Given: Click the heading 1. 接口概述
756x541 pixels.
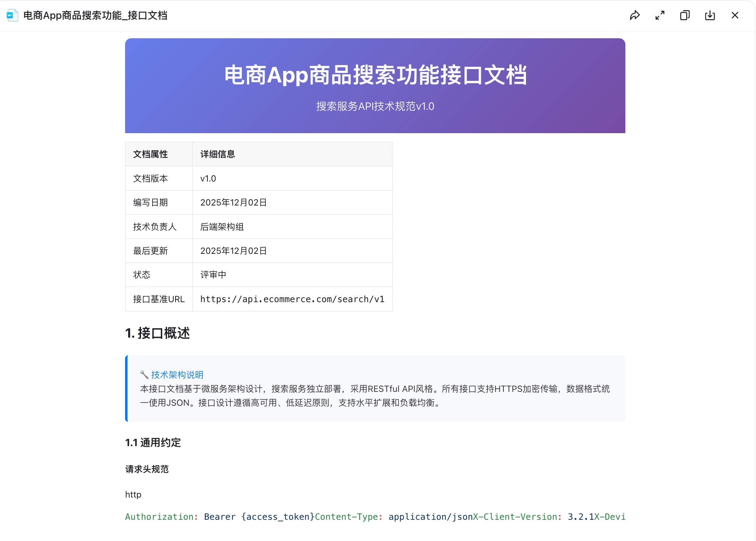Looking at the screenshot, I should point(157,333).
